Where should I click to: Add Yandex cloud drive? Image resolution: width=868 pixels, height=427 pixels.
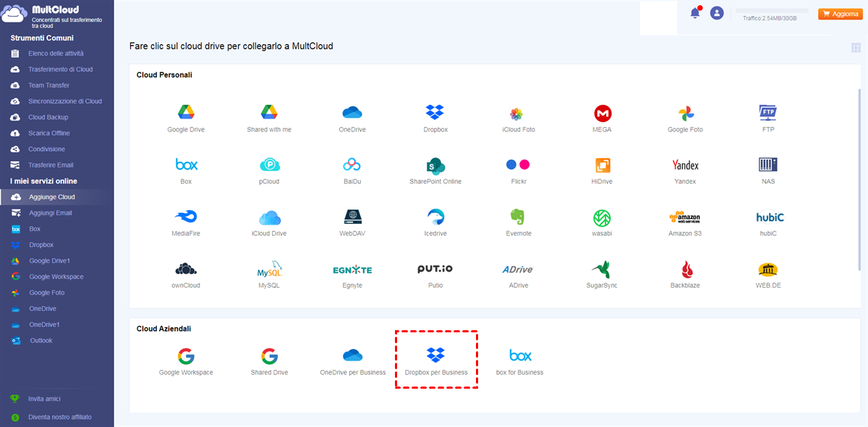685,165
